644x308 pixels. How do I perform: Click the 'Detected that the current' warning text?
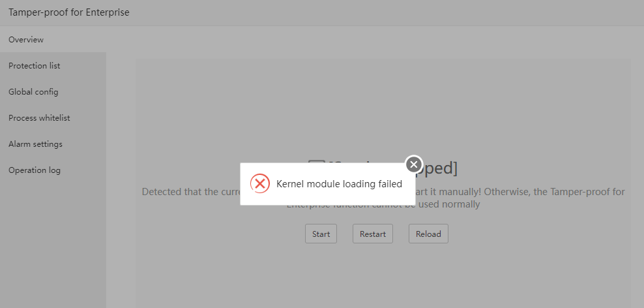pyautogui.click(x=190, y=192)
